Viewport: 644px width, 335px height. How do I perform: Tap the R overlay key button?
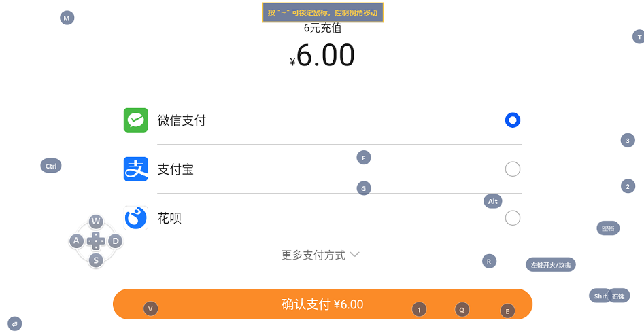click(489, 262)
